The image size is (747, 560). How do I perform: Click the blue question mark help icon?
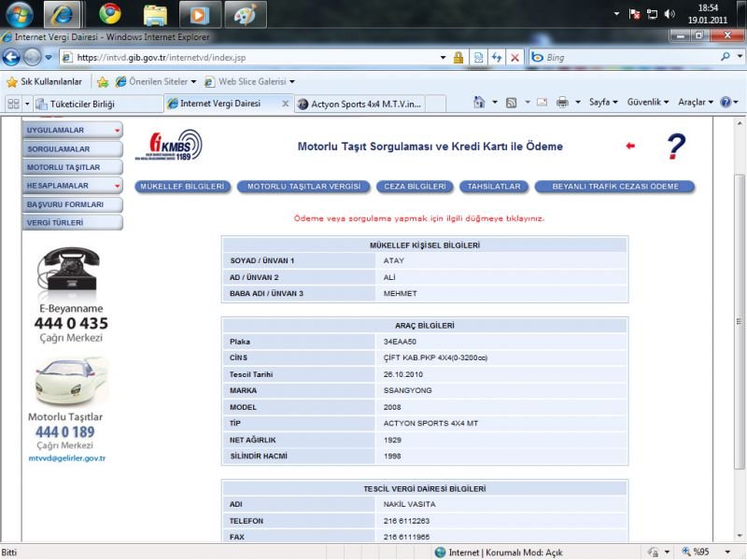[676, 147]
